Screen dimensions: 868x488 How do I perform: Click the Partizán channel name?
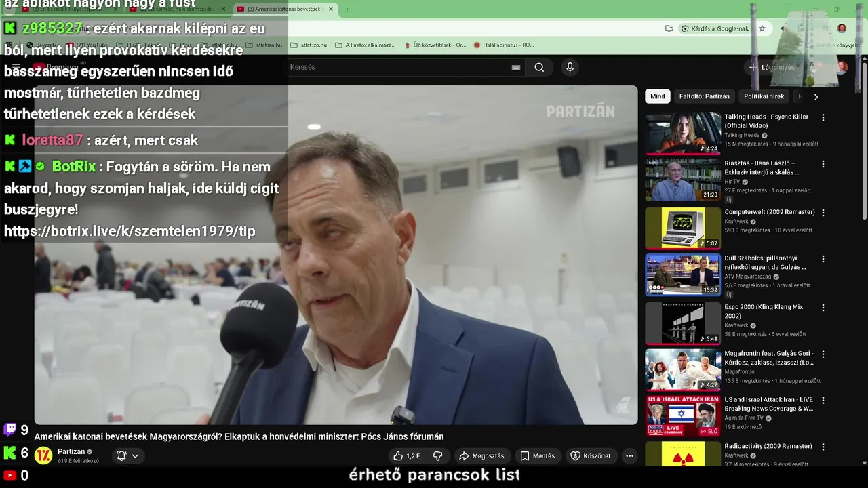click(71, 451)
